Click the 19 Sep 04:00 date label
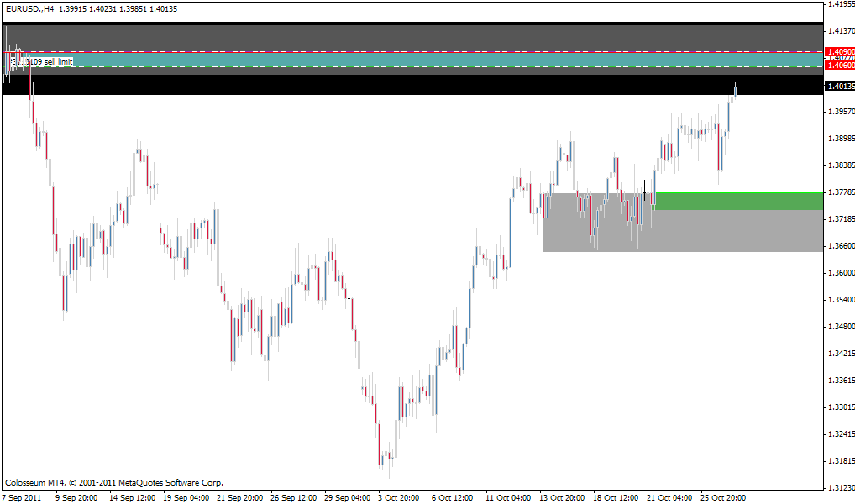 click(x=186, y=497)
